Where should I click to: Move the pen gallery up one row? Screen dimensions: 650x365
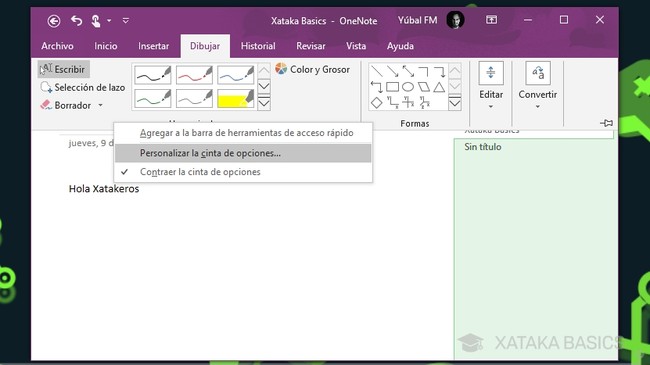tap(264, 71)
